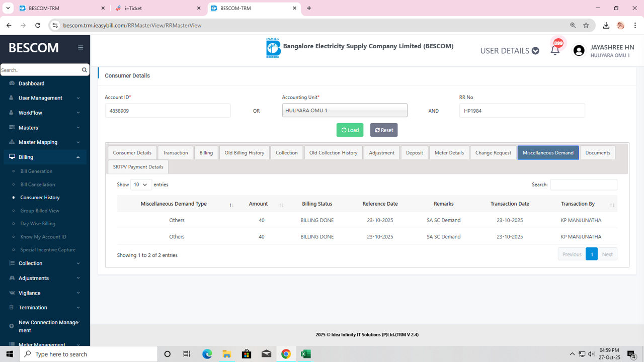Expand the USER DETAILS dropdown
Viewport: 644px width, 362px height.
tap(509, 51)
